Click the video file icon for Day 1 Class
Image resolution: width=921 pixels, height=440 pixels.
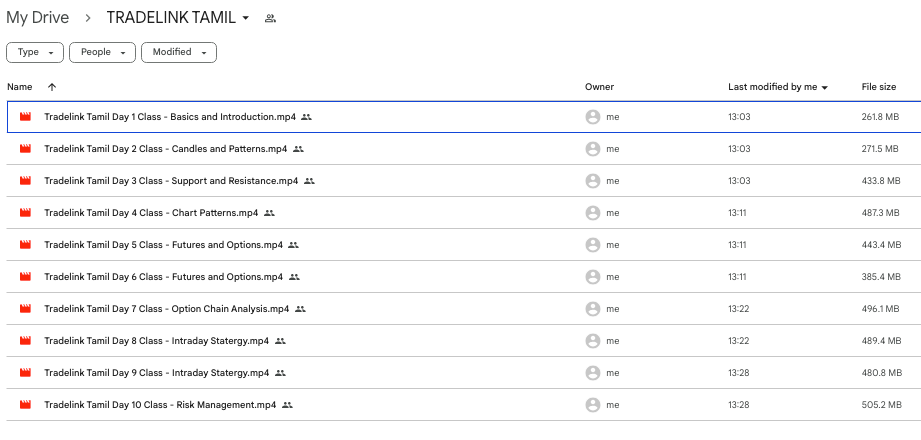coord(26,117)
